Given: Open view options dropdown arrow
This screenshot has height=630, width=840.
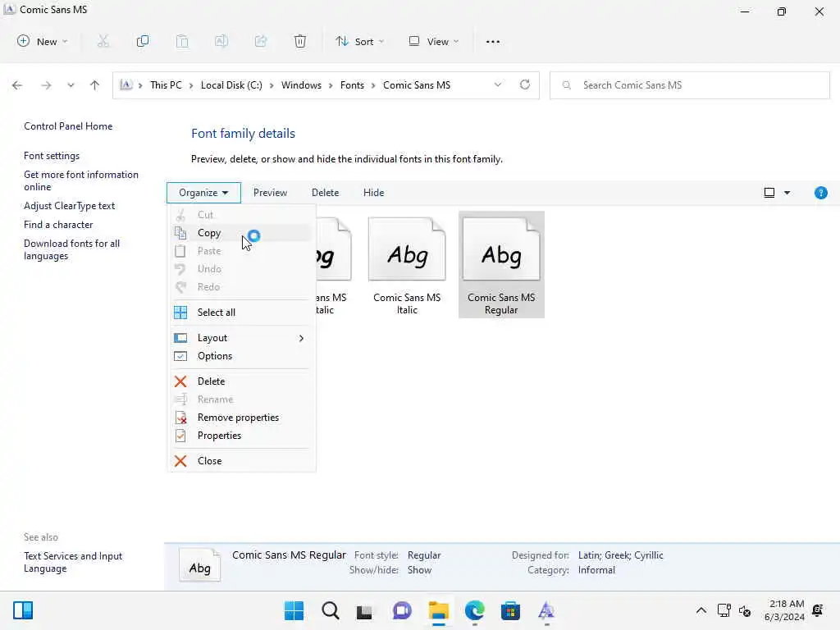Looking at the screenshot, I should [x=787, y=192].
